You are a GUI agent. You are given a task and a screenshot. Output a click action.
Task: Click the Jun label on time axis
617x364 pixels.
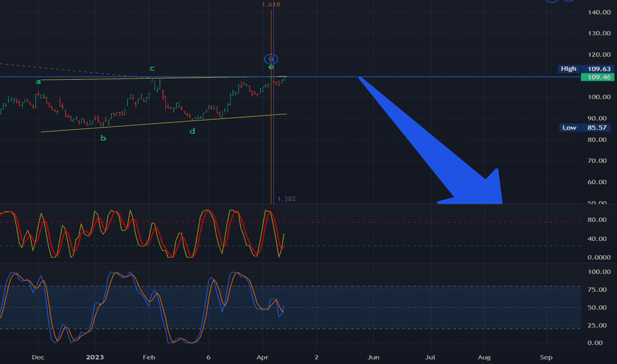click(373, 357)
